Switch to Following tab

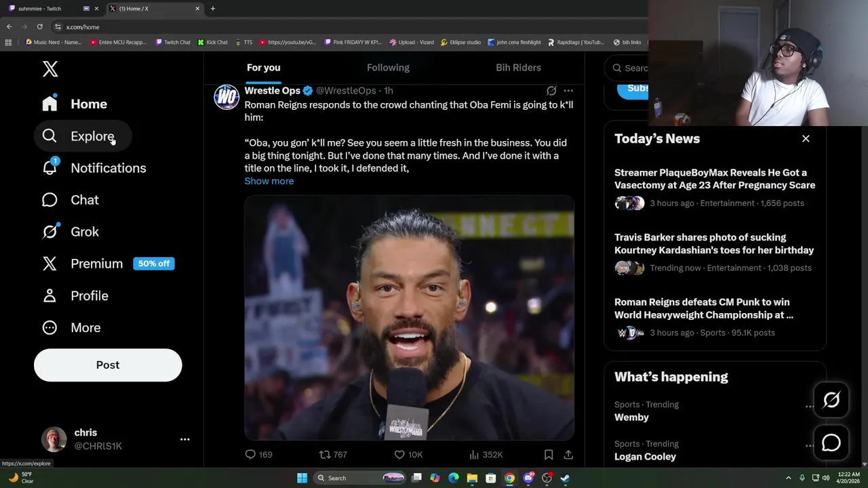tap(388, 67)
